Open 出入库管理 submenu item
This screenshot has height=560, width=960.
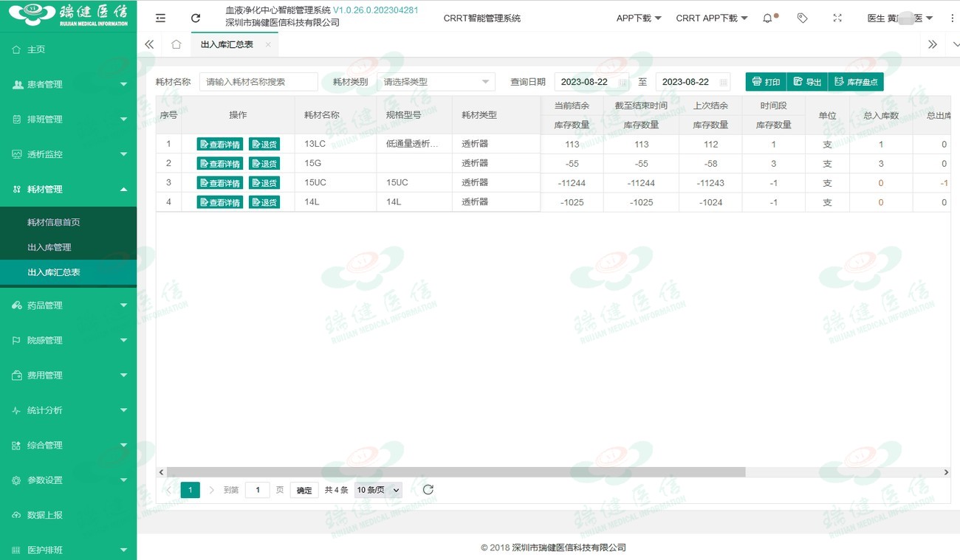(x=68, y=247)
